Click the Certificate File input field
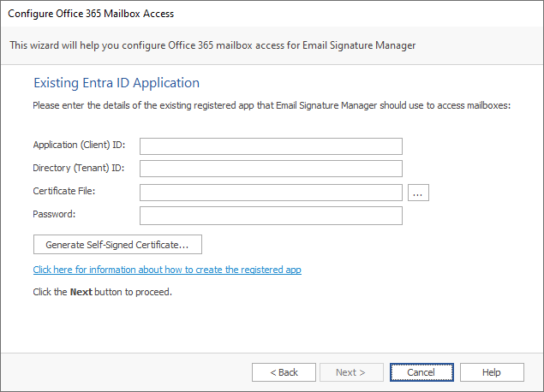544x392 pixels. coord(271,193)
